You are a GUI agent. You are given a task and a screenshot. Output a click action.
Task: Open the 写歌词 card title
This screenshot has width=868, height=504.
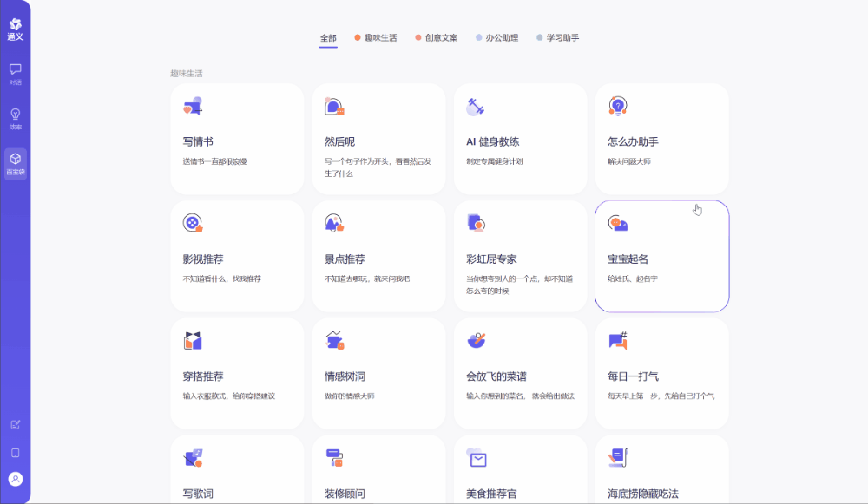[x=198, y=494]
